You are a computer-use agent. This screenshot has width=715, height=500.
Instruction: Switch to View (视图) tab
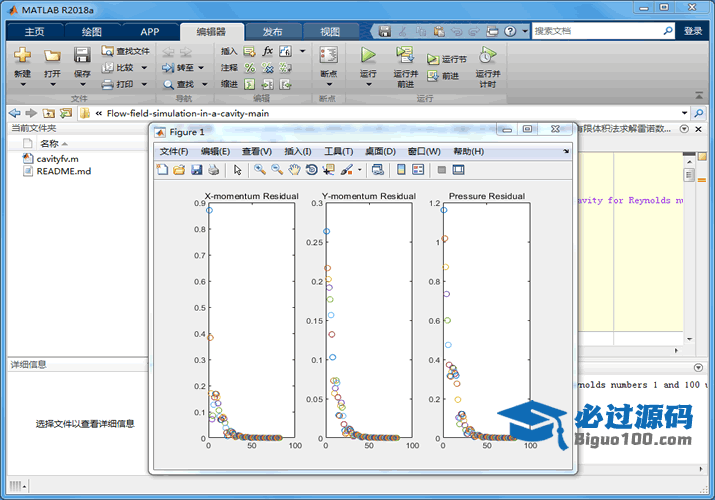330,31
